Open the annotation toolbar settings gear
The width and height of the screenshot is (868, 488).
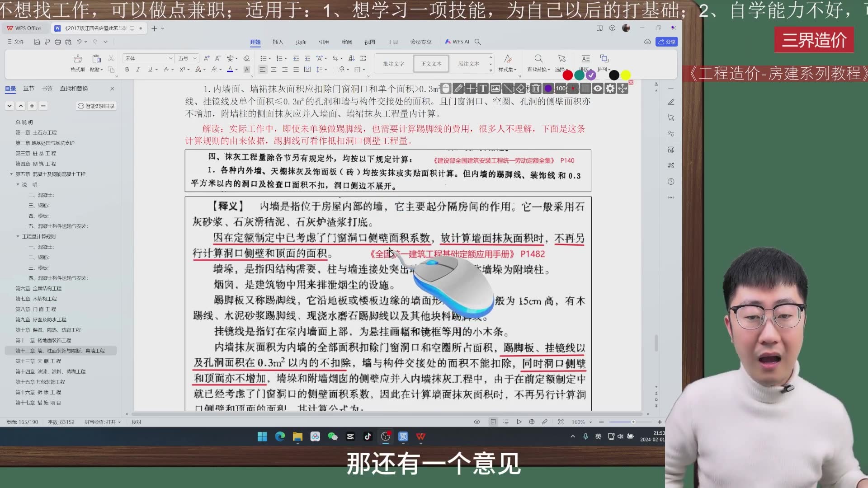[610, 89]
